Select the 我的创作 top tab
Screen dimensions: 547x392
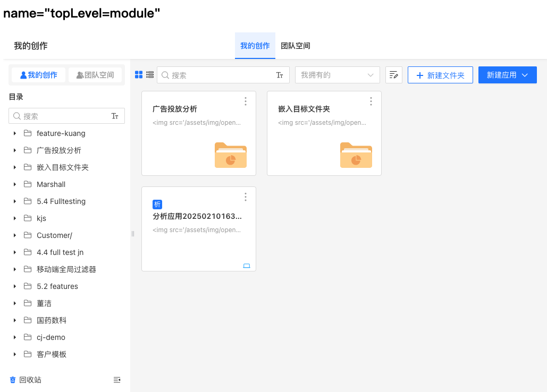tap(255, 46)
